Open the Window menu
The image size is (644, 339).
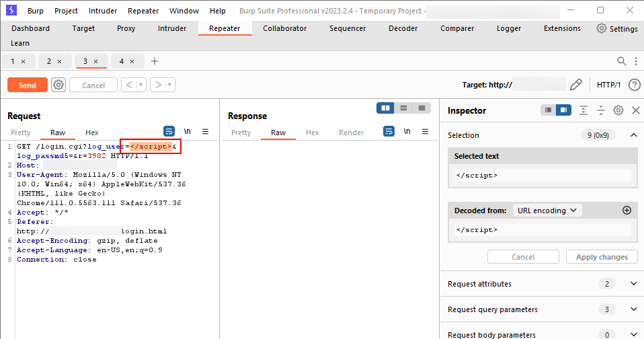[x=184, y=11]
